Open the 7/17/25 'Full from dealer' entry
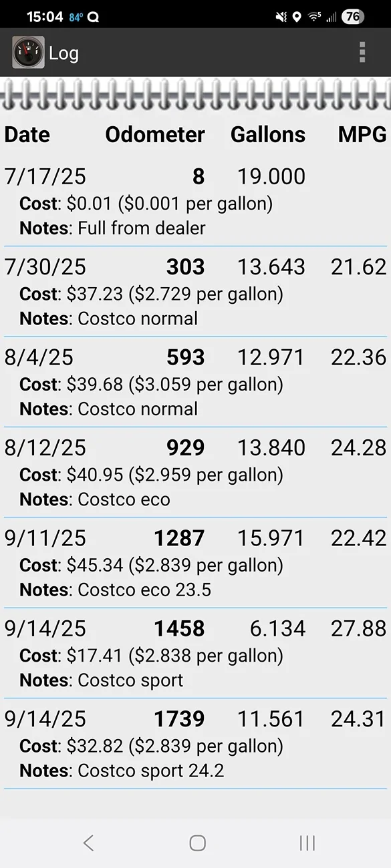This screenshot has width=391, height=868. [194, 202]
